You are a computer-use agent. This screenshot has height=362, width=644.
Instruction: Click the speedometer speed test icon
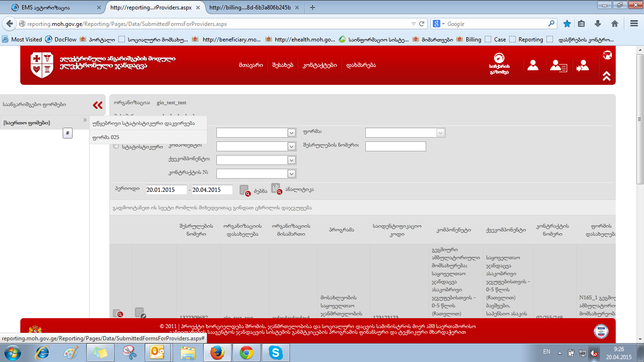point(499,65)
